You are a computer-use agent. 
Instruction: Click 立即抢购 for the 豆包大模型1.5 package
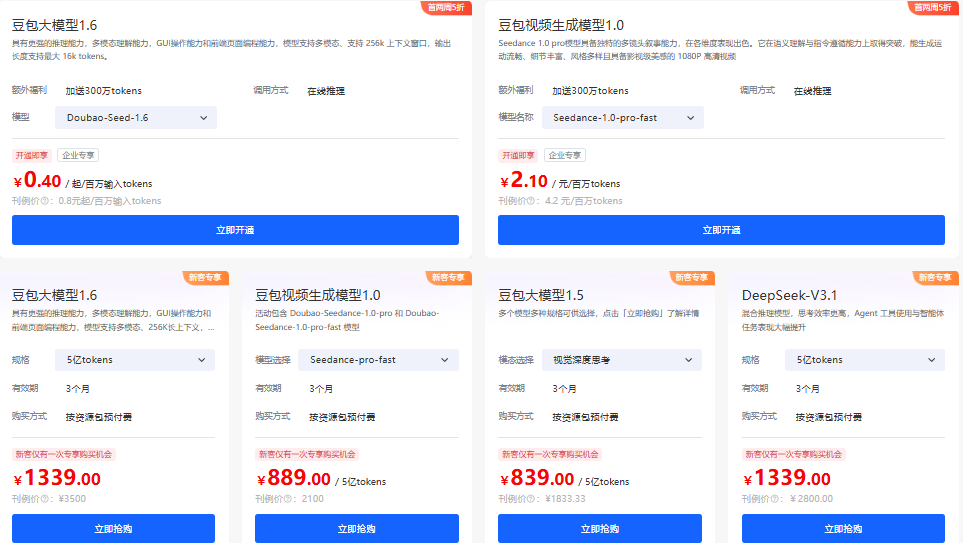tap(599, 528)
